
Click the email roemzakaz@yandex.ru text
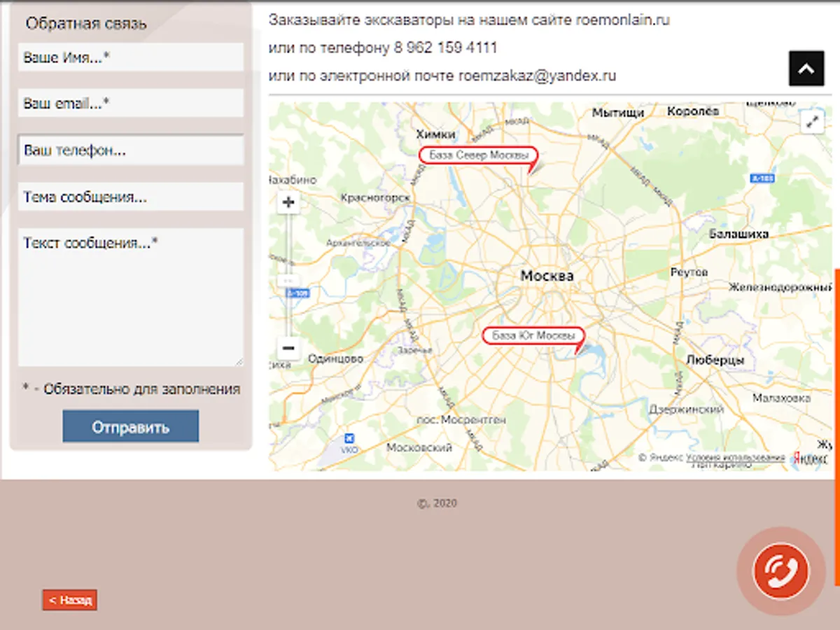[538, 76]
